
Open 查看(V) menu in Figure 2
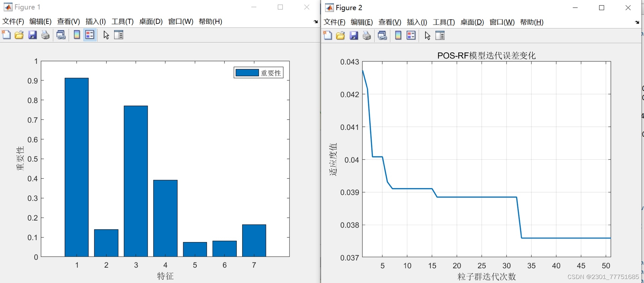(390, 22)
